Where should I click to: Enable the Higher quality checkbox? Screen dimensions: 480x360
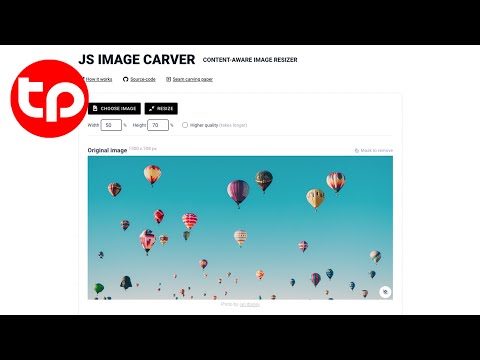tap(185, 125)
